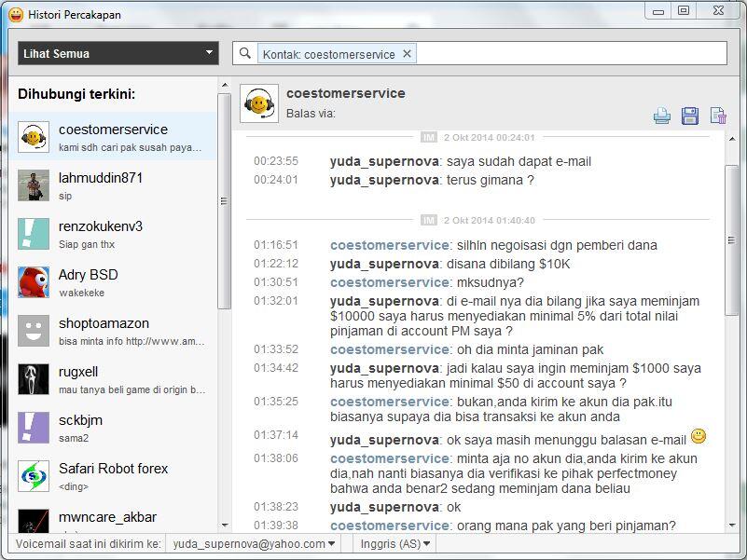Open Adry BSD conversation

112,281
